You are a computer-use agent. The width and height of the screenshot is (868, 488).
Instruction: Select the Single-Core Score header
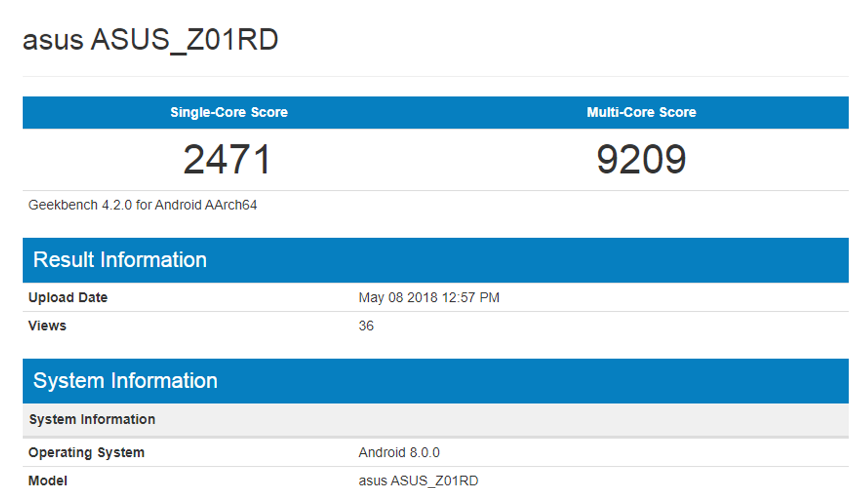[229, 112]
